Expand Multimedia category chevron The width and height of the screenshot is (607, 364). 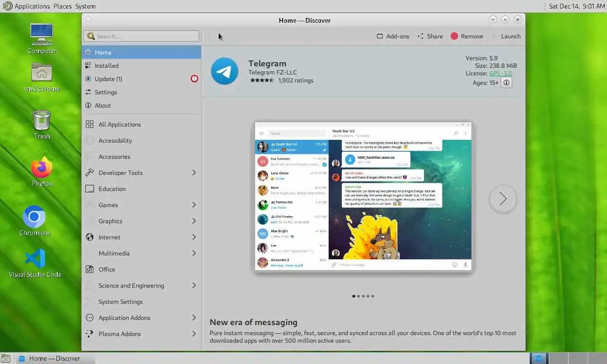tap(194, 253)
